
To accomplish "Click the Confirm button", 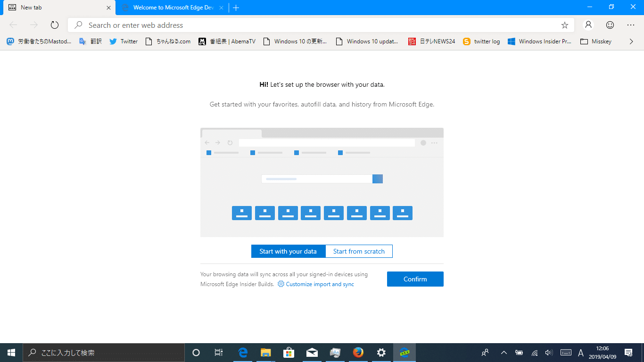I will coord(415,279).
